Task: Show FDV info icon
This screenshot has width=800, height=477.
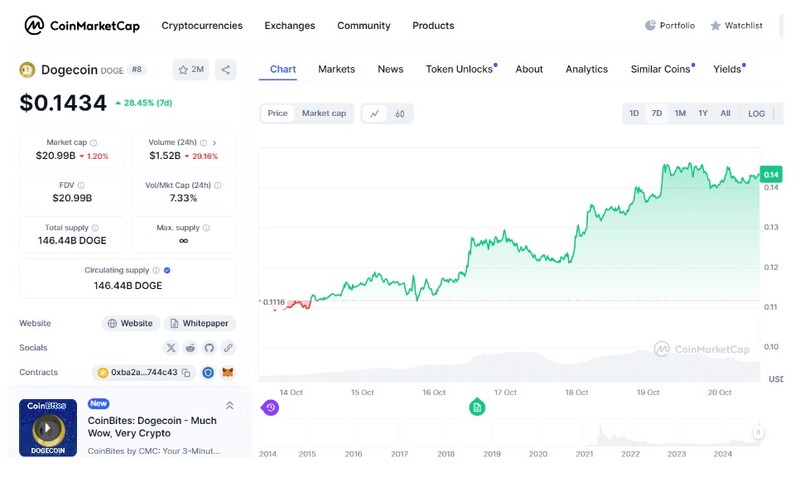Action: (81, 185)
